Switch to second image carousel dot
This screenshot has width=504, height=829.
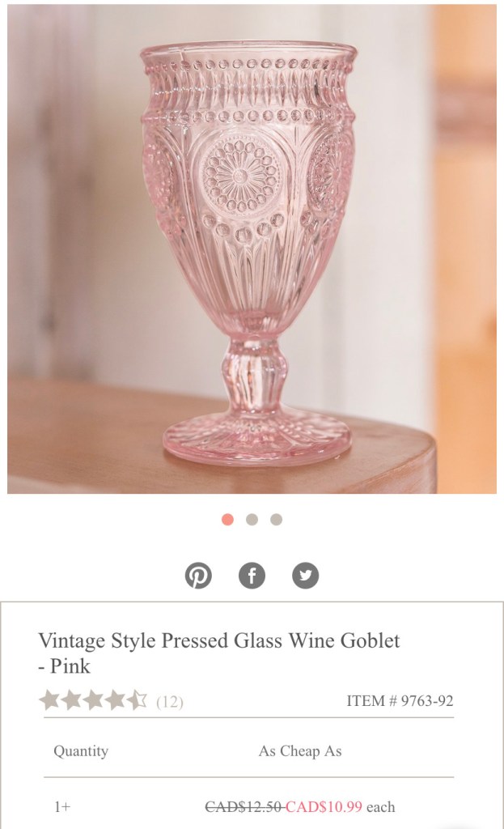[x=252, y=520]
